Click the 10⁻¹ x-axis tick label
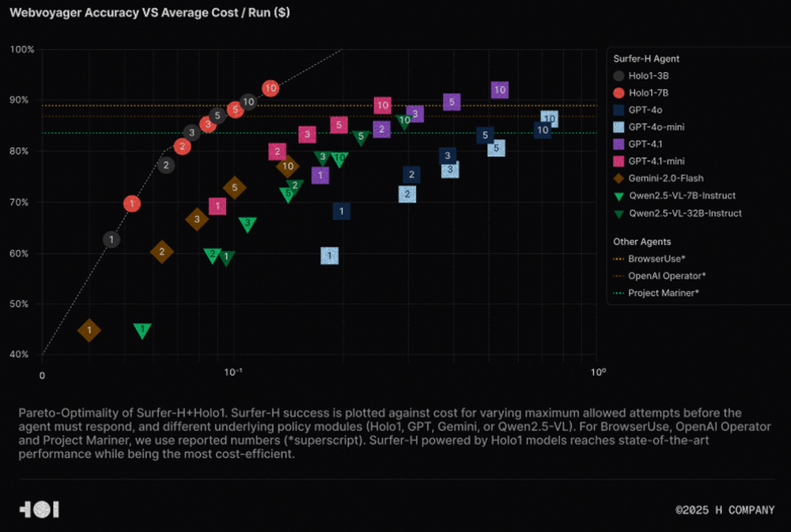Screen dimensions: 791x532 pyautogui.click(x=233, y=372)
